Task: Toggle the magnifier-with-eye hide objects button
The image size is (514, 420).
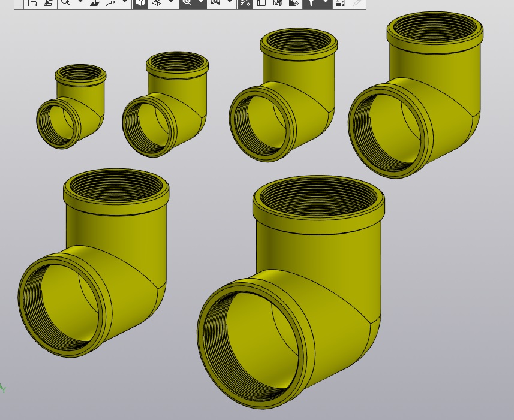Action: point(187,3)
